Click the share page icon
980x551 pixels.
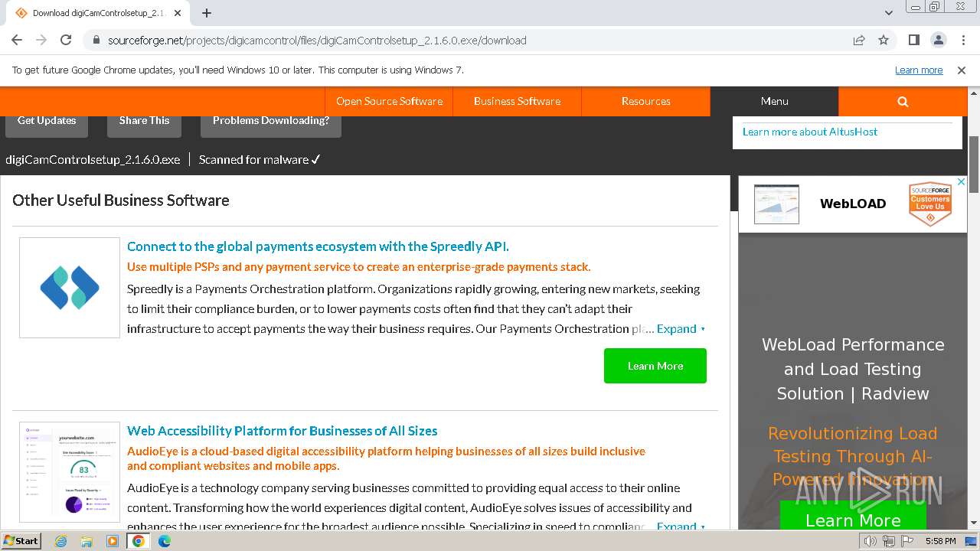click(859, 40)
